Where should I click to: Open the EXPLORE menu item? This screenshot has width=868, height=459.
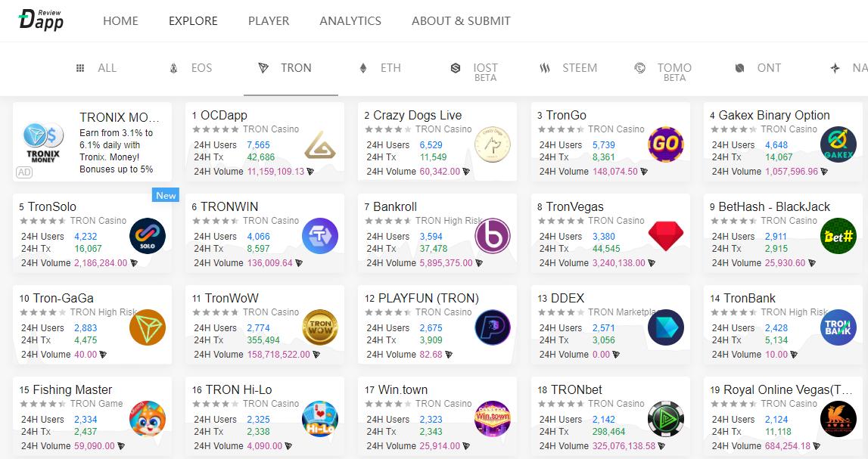pos(193,21)
